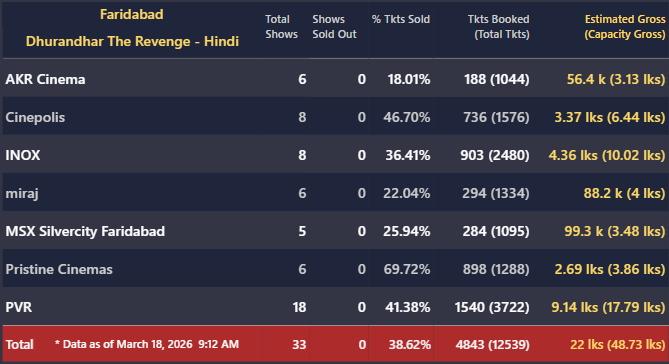This screenshot has height=364, width=669.
Task: Select the INOX row name
Action: [x=23, y=155]
